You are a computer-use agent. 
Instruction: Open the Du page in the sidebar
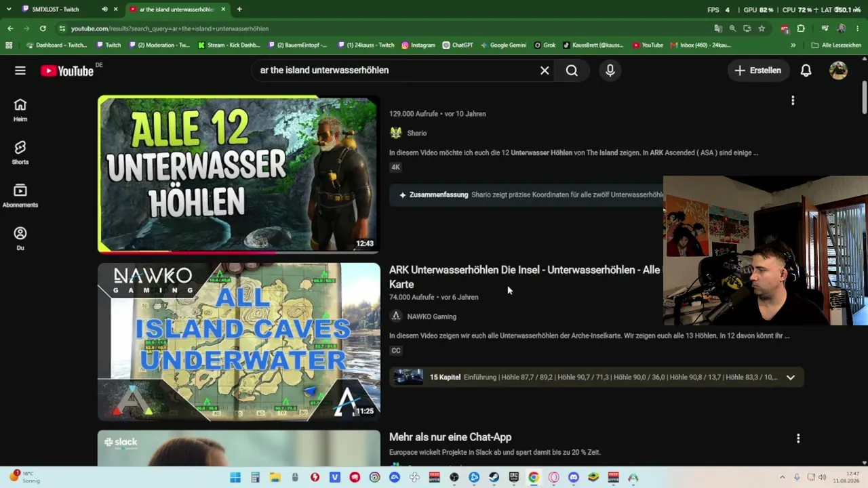[x=20, y=239]
